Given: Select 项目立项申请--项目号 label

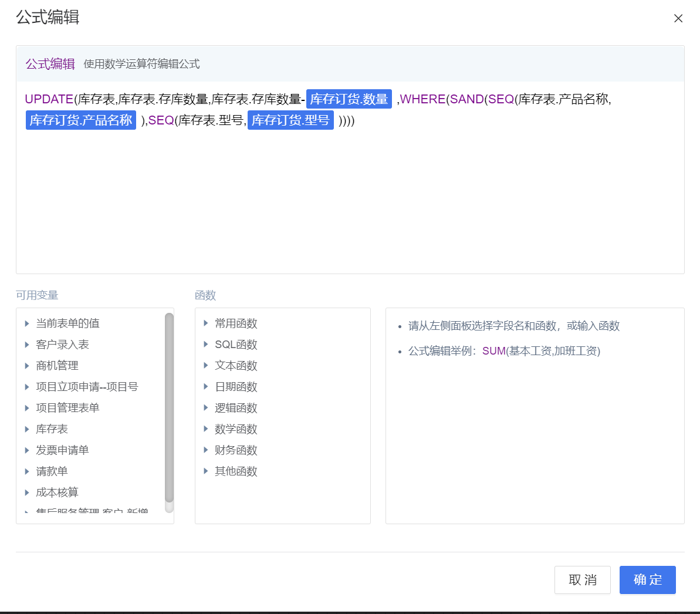Looking at the screenshot, I should pyautogui.click(x=87, y=387).
